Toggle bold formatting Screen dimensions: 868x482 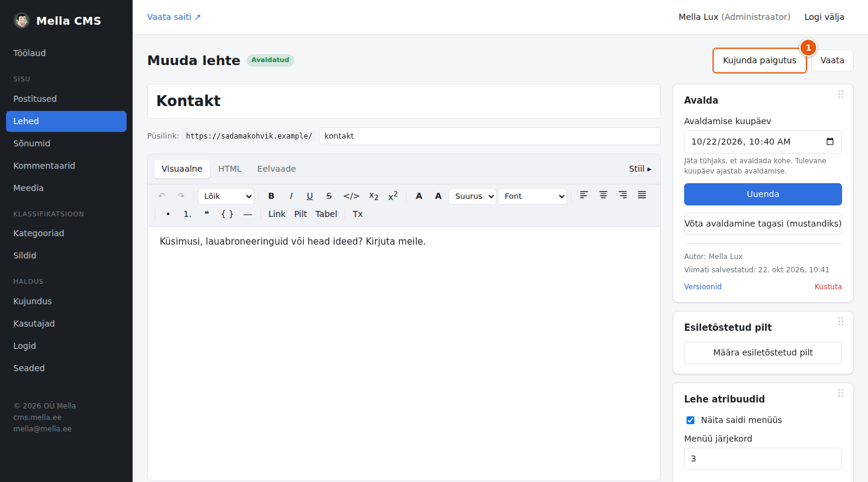tap(271, 196)
